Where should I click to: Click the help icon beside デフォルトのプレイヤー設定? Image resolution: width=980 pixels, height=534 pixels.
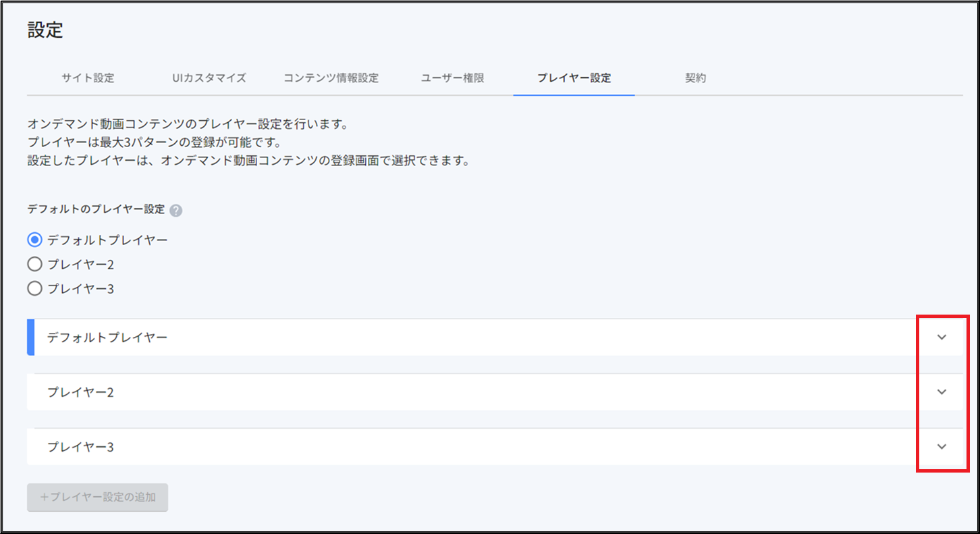176,210
